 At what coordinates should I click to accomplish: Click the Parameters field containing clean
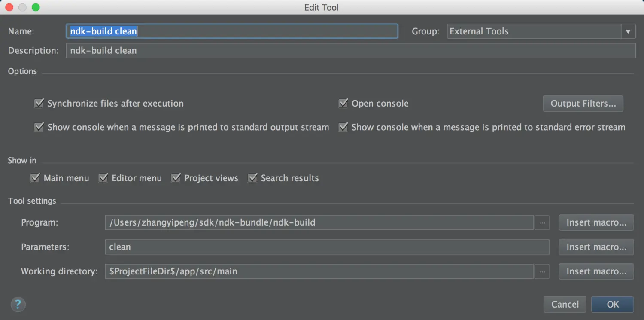coord(327,247)
